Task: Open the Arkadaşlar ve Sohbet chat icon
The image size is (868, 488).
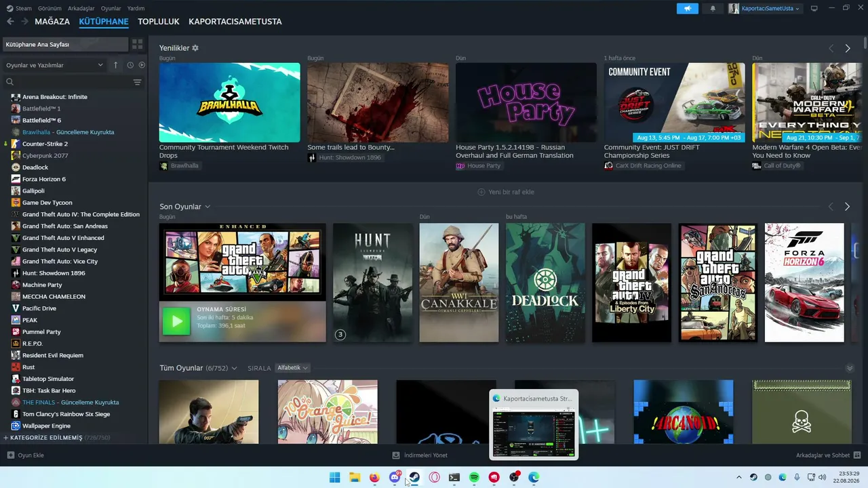Action: coord(856,455)
